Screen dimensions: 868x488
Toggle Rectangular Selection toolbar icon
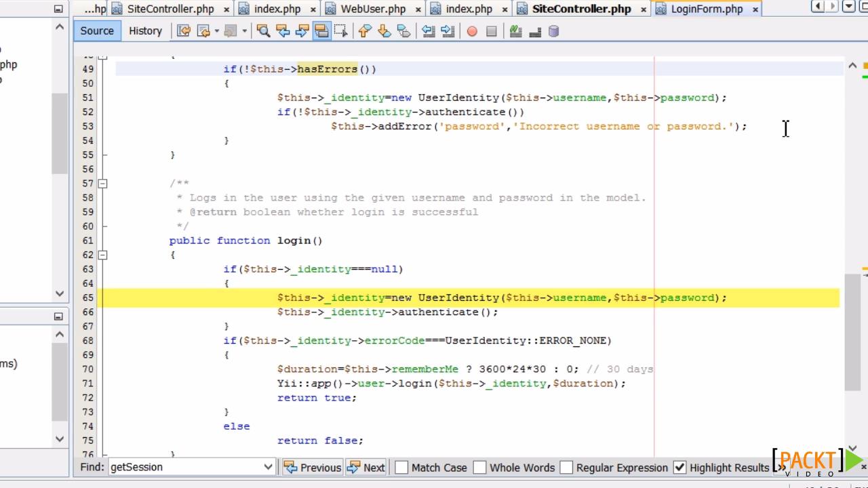click(x=341, y=31)
